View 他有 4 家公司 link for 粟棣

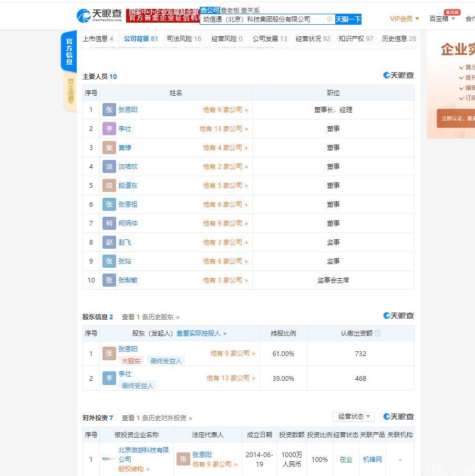tap(225, 148)
